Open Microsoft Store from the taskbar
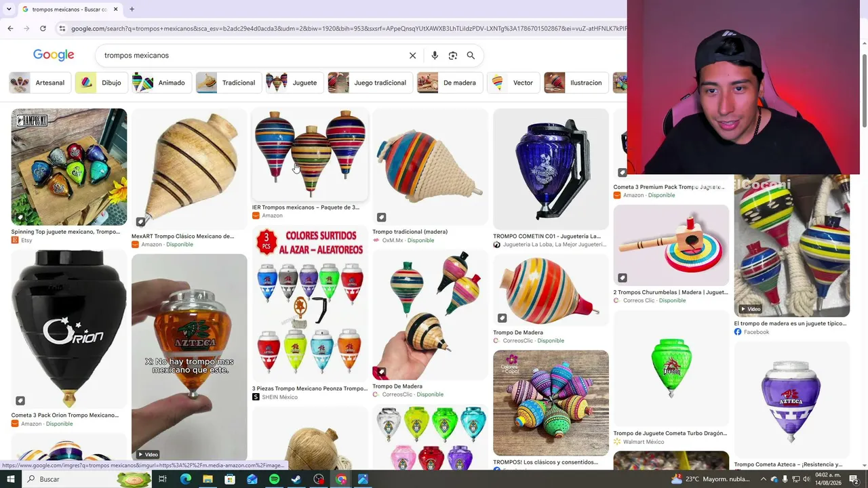This screenshot has width=868, height=488. tap(230, 479)
